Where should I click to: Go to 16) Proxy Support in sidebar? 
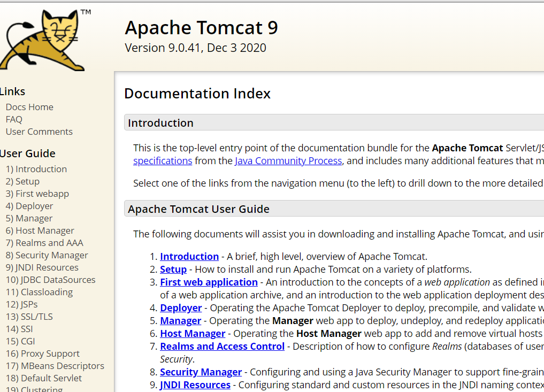[x=43, y=353]
